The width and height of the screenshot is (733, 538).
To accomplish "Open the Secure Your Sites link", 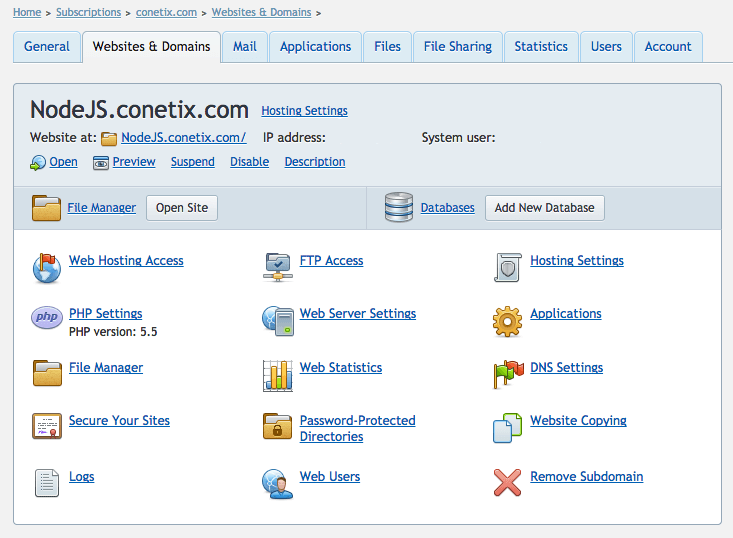I will (119, 420).
